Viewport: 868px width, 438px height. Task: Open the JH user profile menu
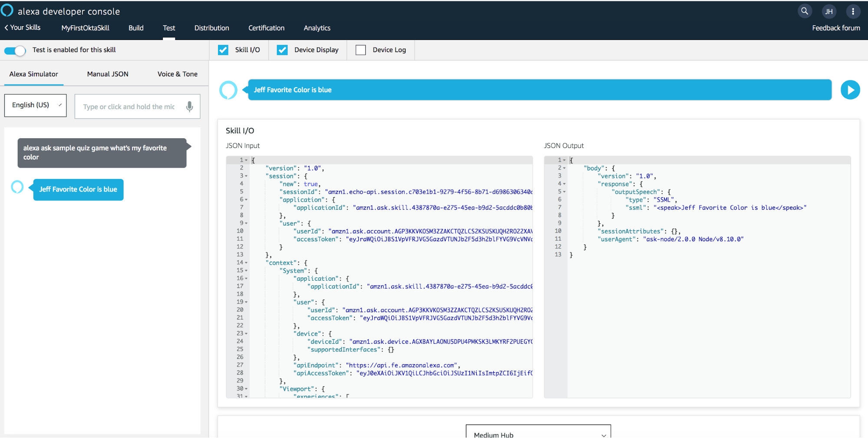829,12
